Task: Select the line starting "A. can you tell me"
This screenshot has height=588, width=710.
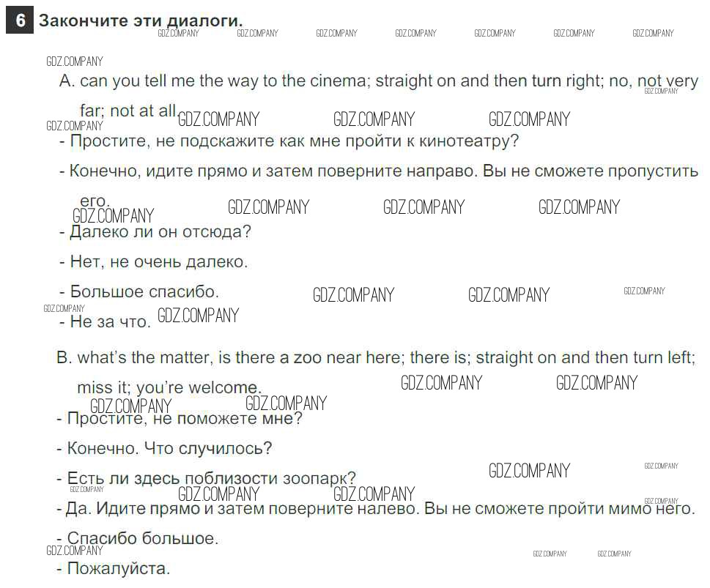Action: [378, 81]
